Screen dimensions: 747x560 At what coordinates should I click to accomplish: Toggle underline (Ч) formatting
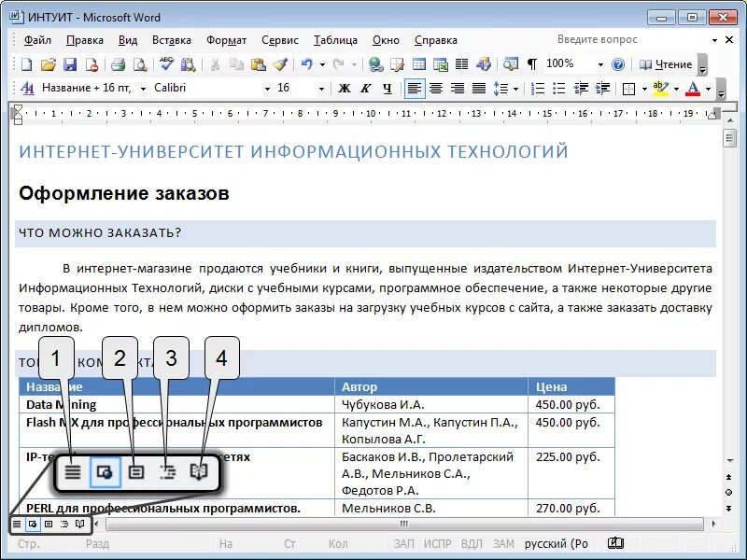tap(388, 89)
